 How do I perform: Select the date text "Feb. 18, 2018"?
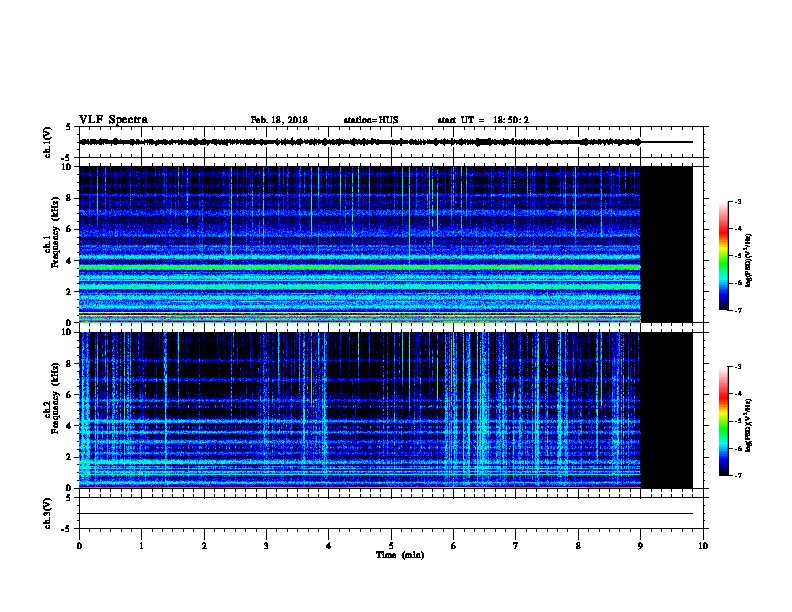[279, 120]
